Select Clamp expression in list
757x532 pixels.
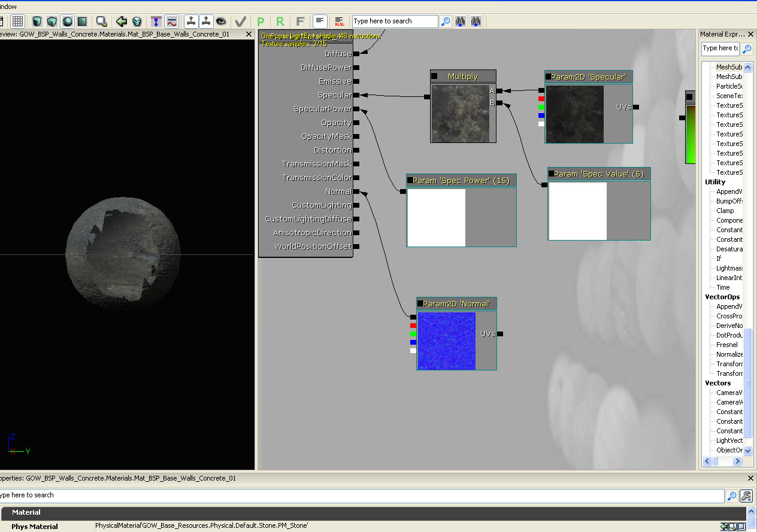(x=725, y=211)
